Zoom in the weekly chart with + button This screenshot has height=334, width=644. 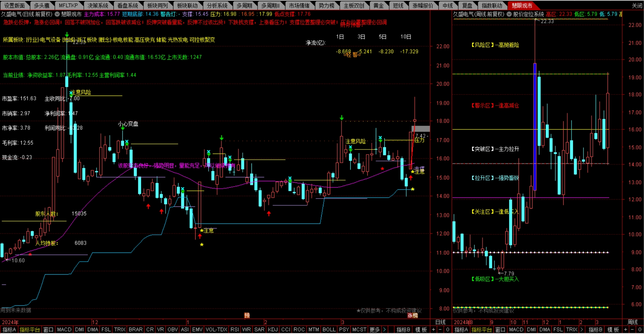click(x=626, y=330)
